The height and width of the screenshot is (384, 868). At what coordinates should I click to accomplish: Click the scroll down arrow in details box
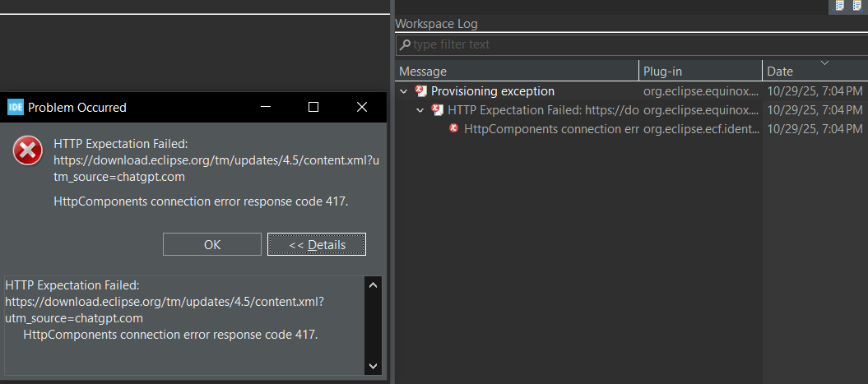point(373,365)
